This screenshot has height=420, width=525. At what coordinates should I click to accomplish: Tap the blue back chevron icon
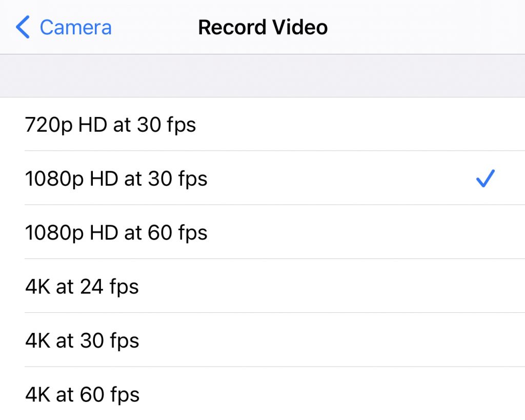click(23, 27)
